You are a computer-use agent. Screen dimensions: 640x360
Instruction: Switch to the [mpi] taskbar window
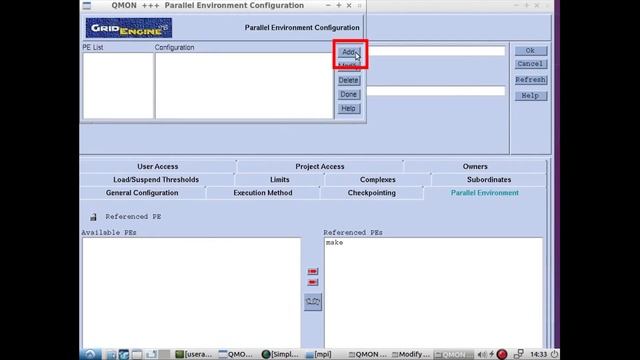[x=318, y=354]
